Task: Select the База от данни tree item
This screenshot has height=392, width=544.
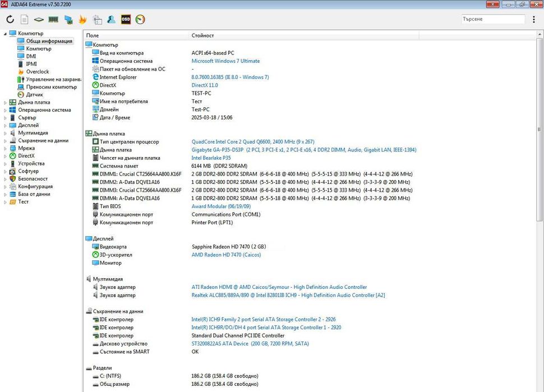Action: click(34, 194)
